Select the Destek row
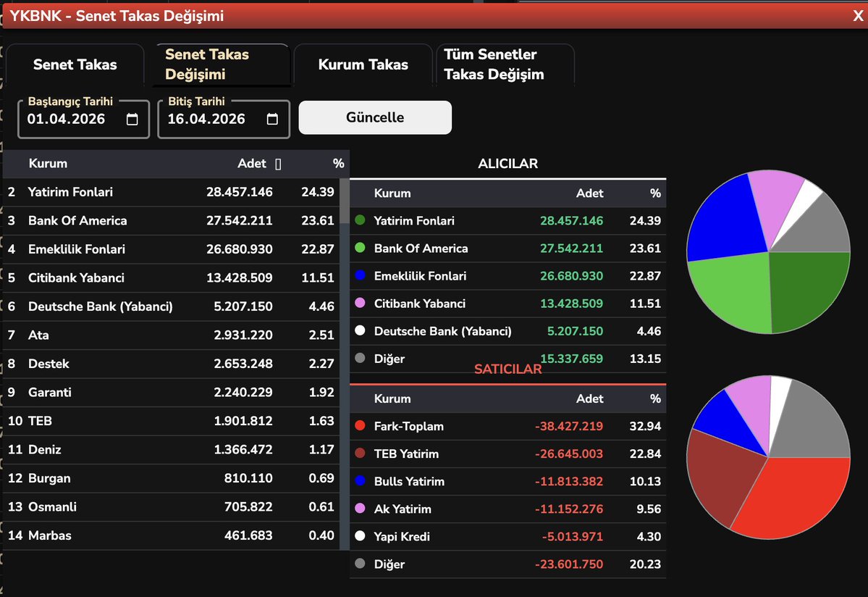This screenshot has width=868, height=597. pos(171,364)
